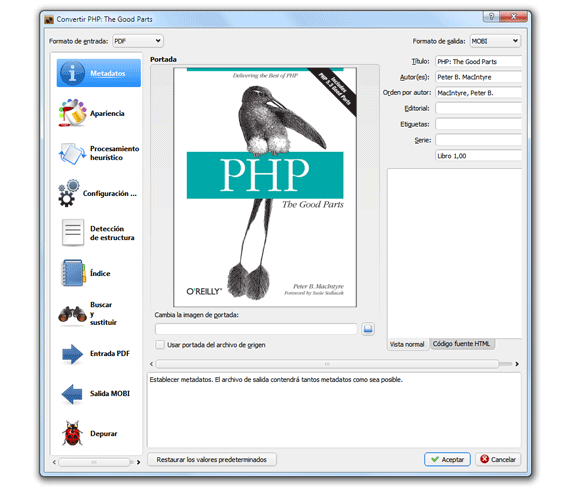Open the Entrada PDF arrow icon
Viewport: 575px width, 489px height.
(x=72, y=354)
